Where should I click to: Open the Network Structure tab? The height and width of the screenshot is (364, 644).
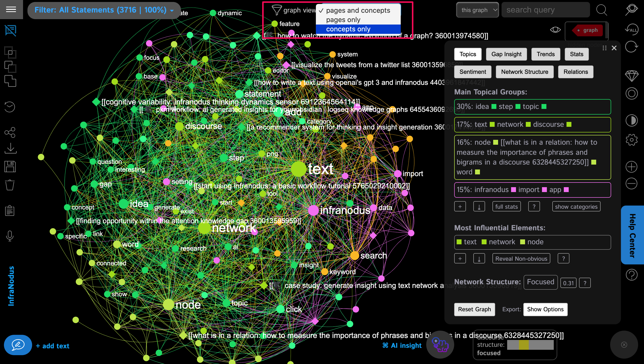[525, 72]
